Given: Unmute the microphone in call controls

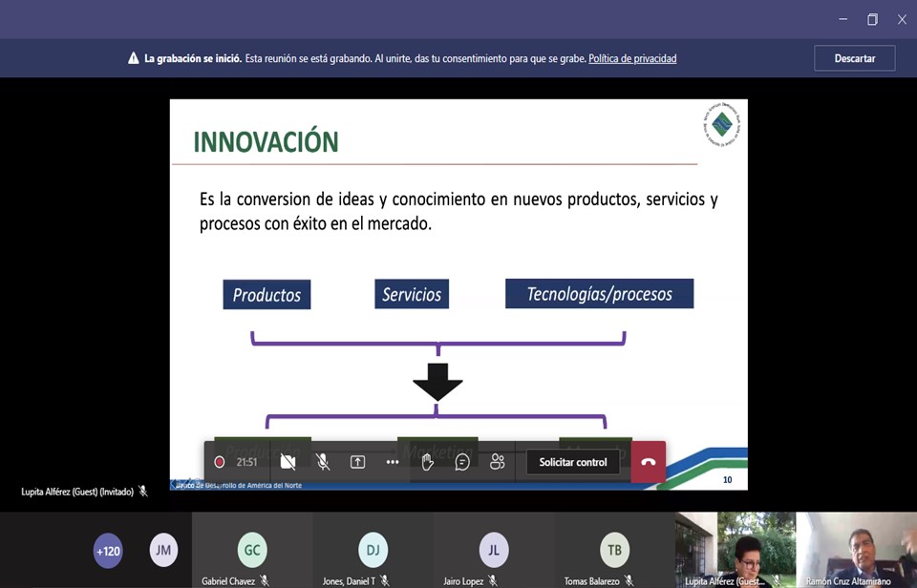Looking at the screenshot, I should [323, 462].
